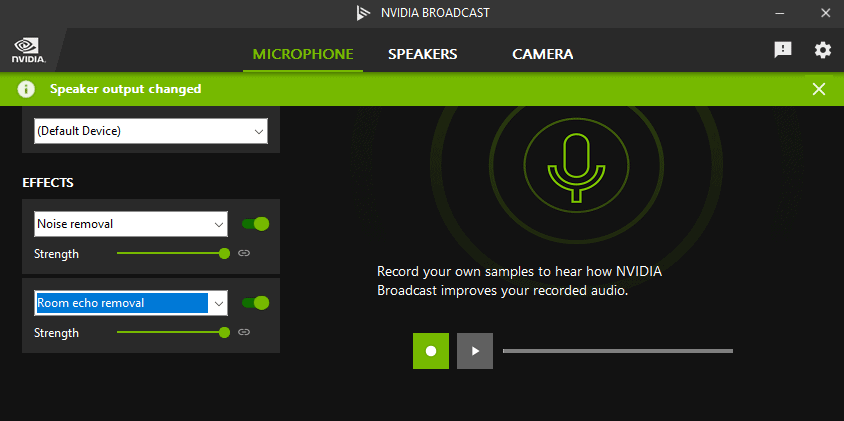The height and width of the screenshot is (421, 844).
Task: Switch to the Speakers tab
Action: (423, 54)
